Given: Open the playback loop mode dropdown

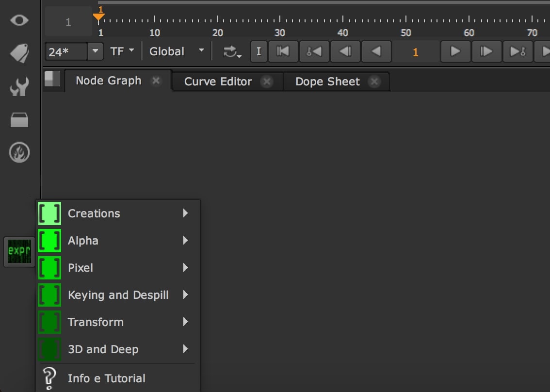Looking at the screenshot, I should [232, 52].
